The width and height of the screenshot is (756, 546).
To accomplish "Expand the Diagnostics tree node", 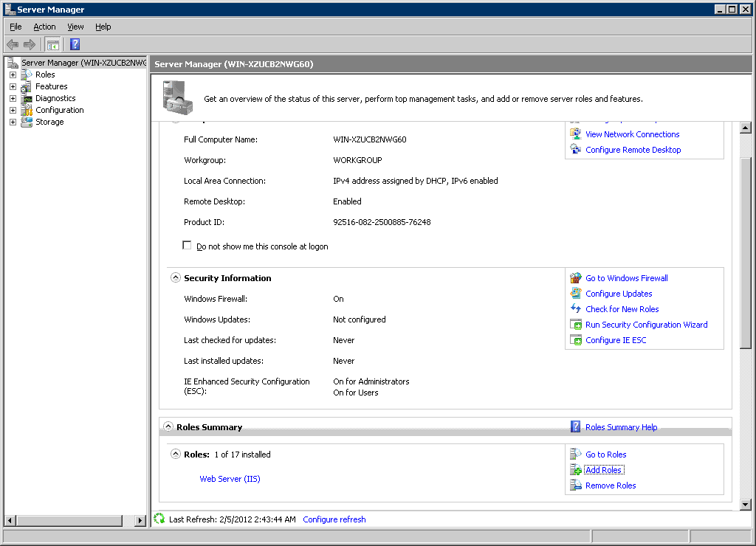I will [13, 98].
